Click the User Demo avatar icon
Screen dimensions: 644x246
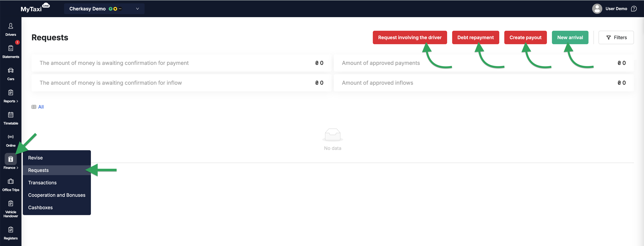(597, 9)
